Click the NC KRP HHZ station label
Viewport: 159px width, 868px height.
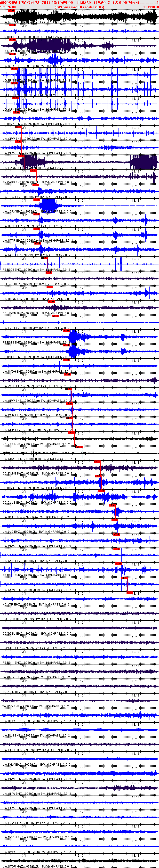[x=36, y=444]
